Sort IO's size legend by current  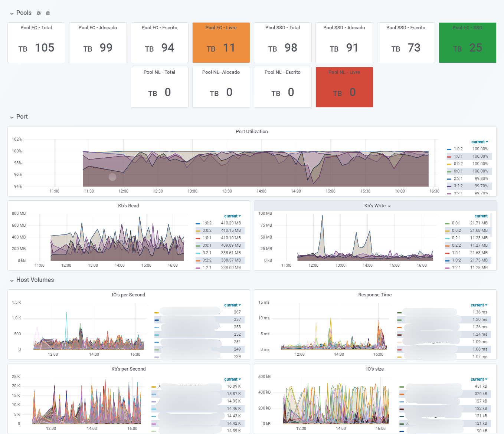[479, 379]
